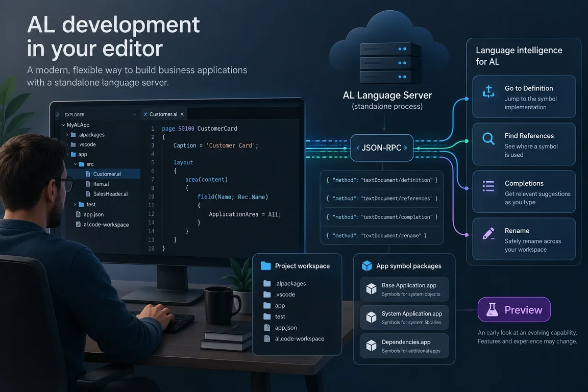
Task: Click the SalesHeader.al file icon in Explorer
Action: [x=88, y=194]
